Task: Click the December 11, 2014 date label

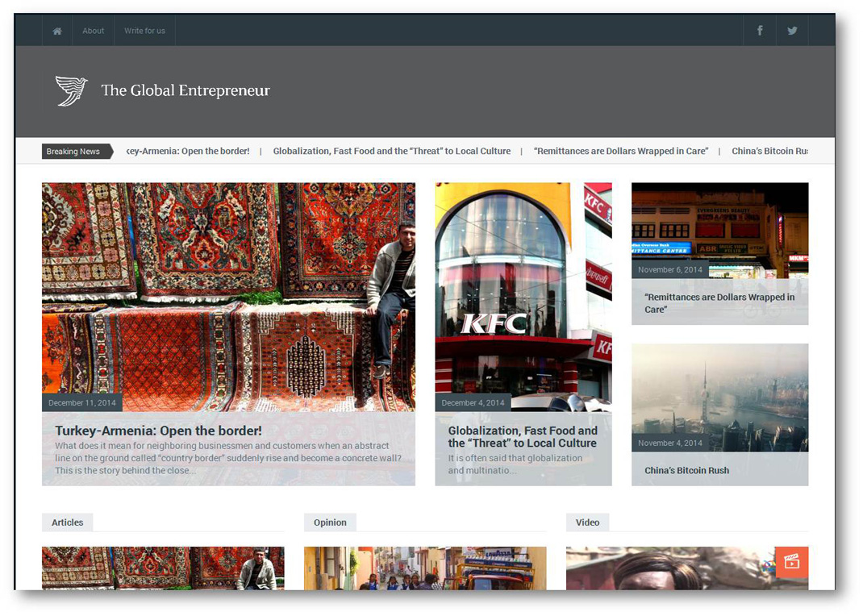Action: (x=82, y=402)
